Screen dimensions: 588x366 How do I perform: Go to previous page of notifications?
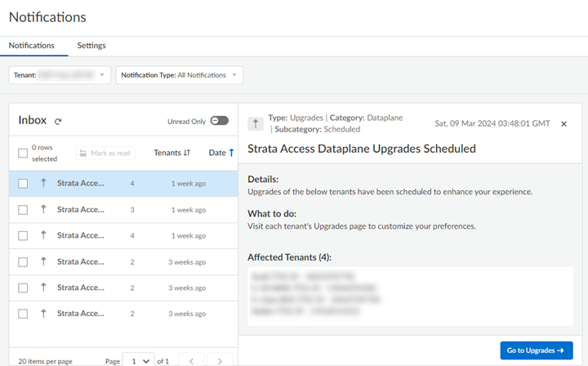(x=191, y=360)
